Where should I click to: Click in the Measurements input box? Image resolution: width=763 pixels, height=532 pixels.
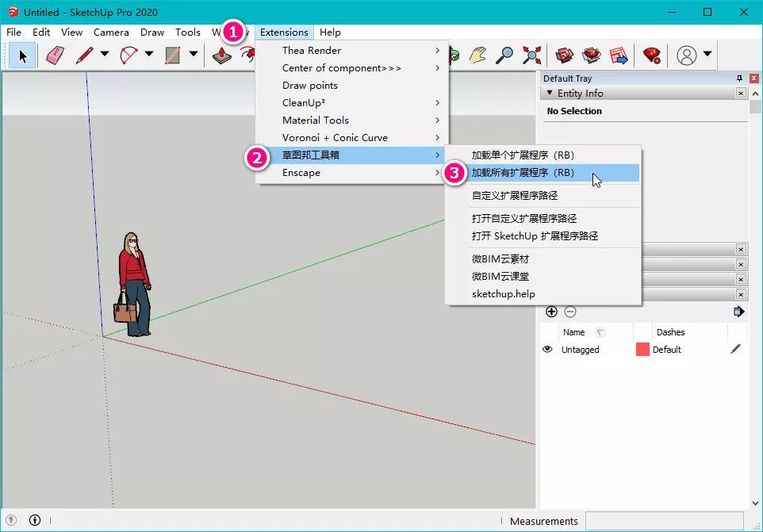pos(664,521)
